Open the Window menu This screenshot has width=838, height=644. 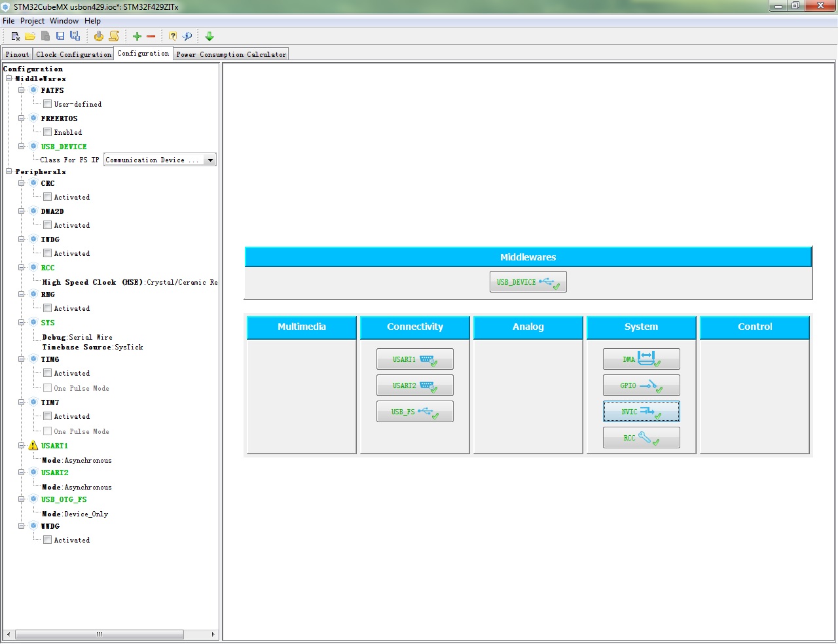pyautogui.click(x=64, y=21)
